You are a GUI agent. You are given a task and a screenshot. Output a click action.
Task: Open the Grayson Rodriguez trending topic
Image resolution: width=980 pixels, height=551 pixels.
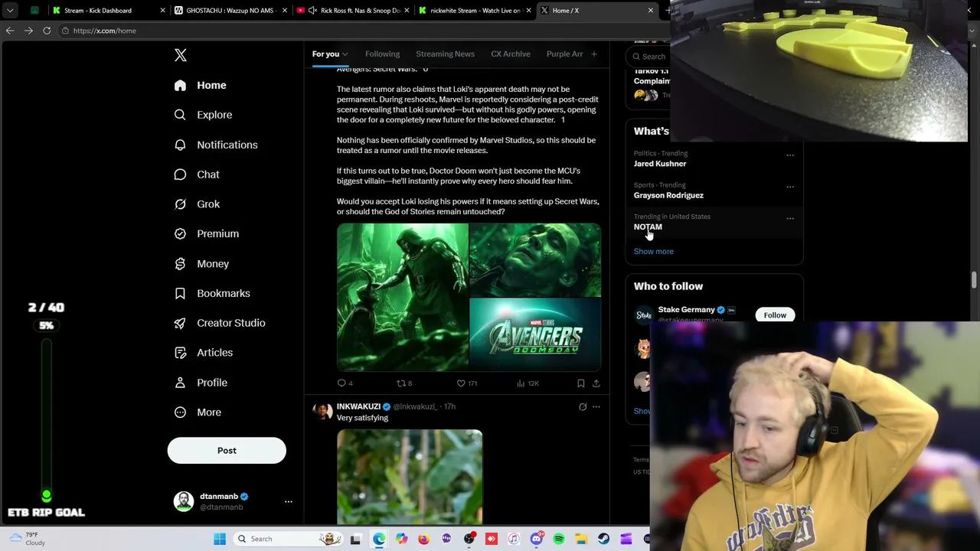pos(668,195)
